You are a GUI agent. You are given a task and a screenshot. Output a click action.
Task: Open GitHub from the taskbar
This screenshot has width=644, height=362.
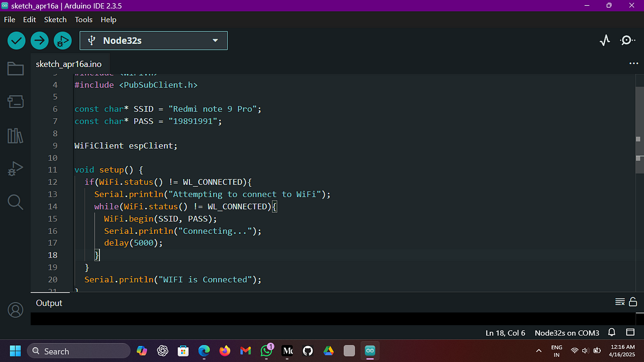(x=308, y=351)
